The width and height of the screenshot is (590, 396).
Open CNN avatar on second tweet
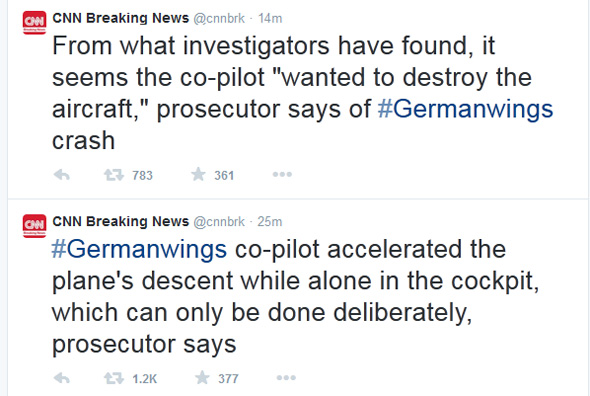coord(35,226)
